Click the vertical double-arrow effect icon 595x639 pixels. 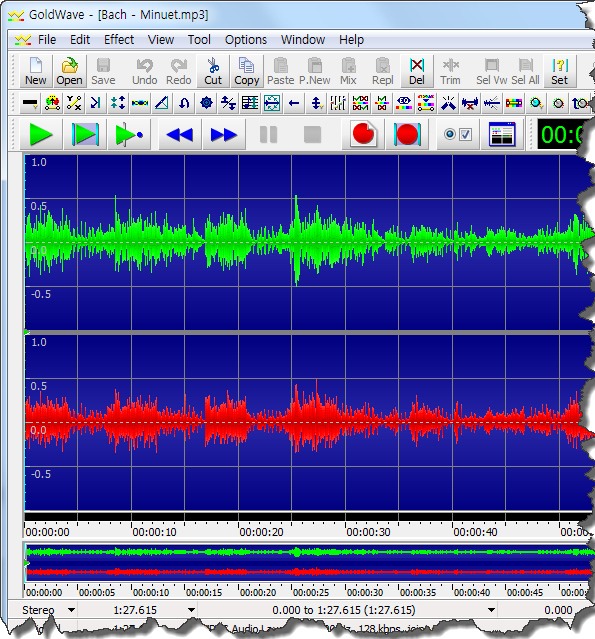tap(316, 103)
